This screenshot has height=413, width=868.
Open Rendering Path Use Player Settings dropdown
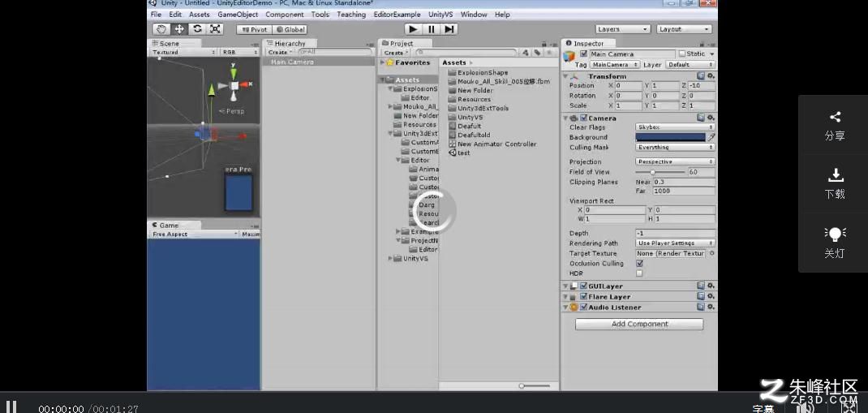click(675, 243)
